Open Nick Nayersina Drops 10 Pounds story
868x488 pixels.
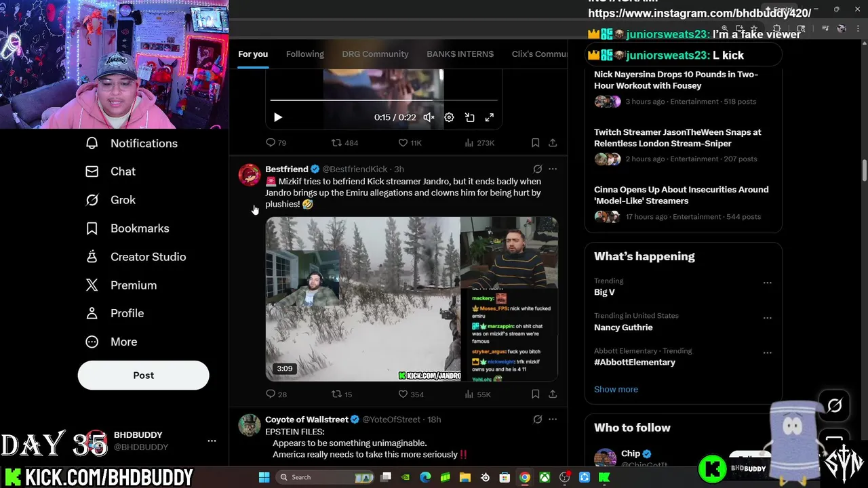[683, 88]
